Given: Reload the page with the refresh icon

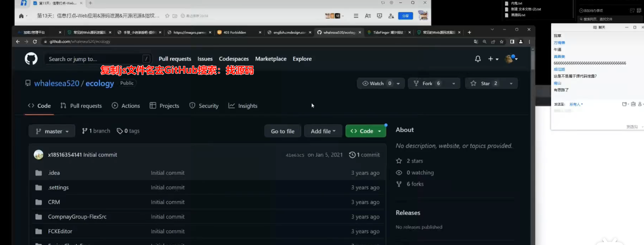Looking at the screenshot, I should 35,41.
